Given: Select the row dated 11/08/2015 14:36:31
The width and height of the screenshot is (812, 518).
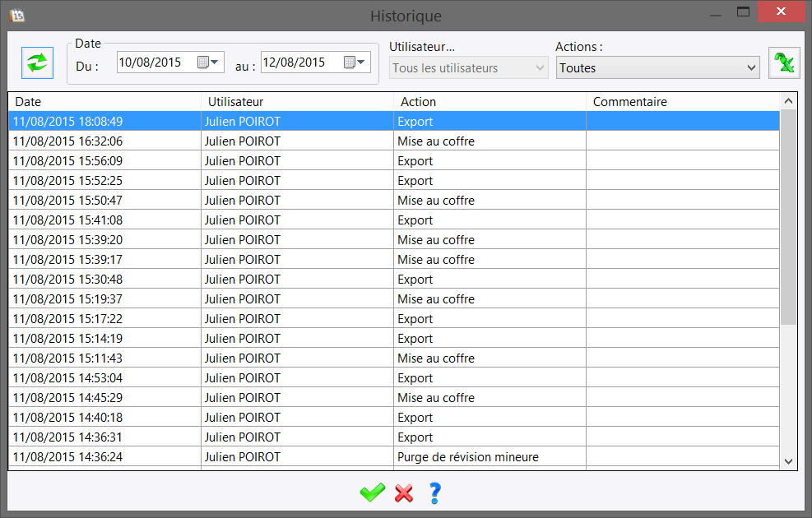Looking at the screenshot, I should pyautogui.click(x=394, y=437).
